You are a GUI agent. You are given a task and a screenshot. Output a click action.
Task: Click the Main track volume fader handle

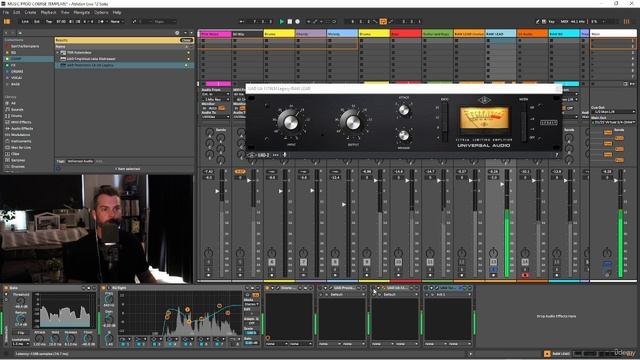pyautogui.click(x=616, y=180)
